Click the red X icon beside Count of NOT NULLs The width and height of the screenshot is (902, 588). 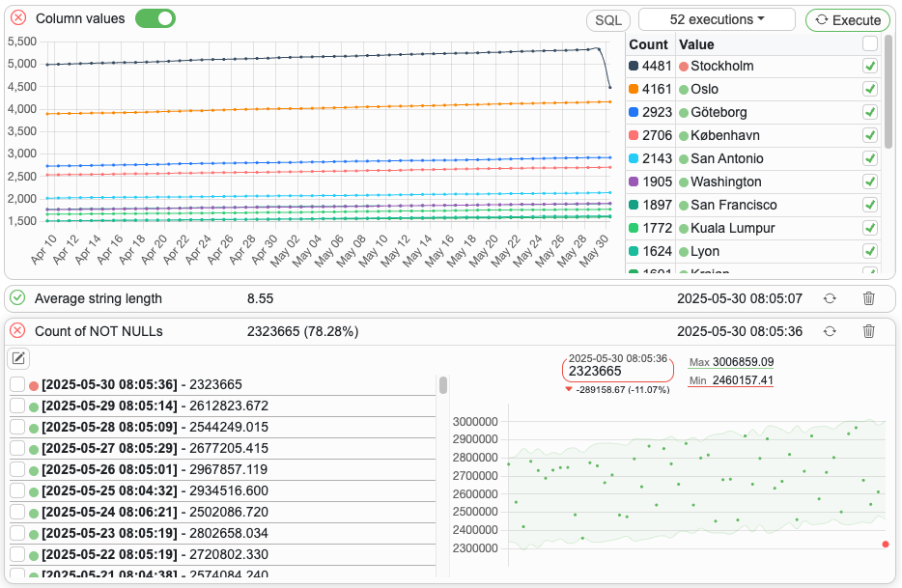pos(17,331)
